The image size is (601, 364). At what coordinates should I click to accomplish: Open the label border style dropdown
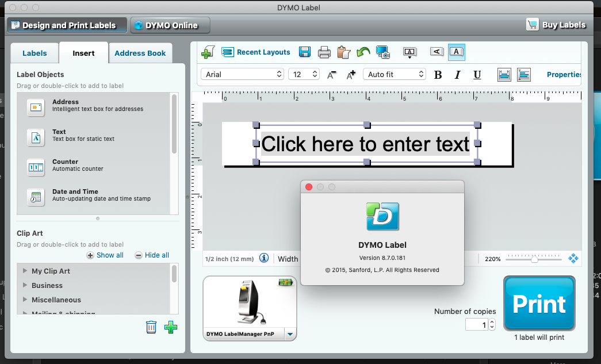pyautogui.click(x=409, y=52)
